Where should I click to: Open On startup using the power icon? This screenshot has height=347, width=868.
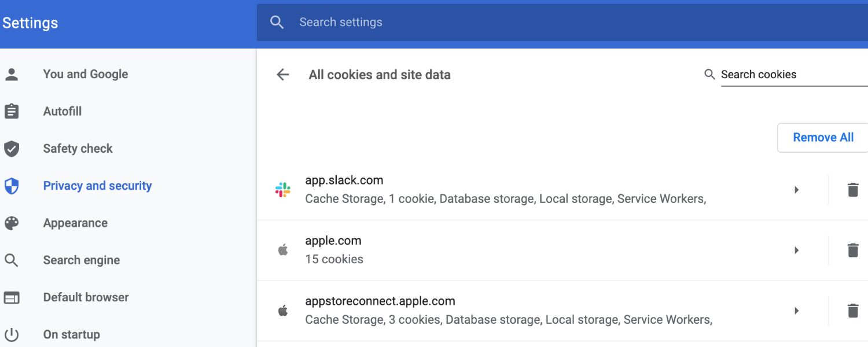(x=12, y=334)
